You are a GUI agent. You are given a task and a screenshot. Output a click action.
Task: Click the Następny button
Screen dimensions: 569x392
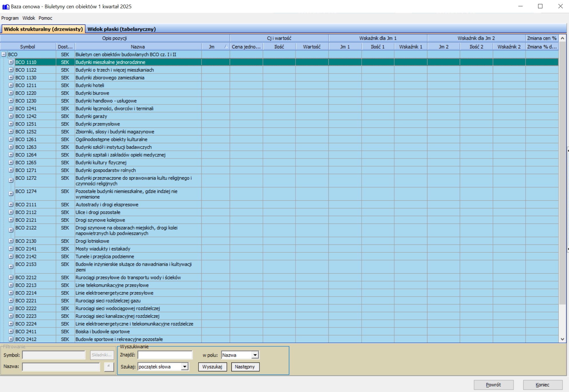245,367
